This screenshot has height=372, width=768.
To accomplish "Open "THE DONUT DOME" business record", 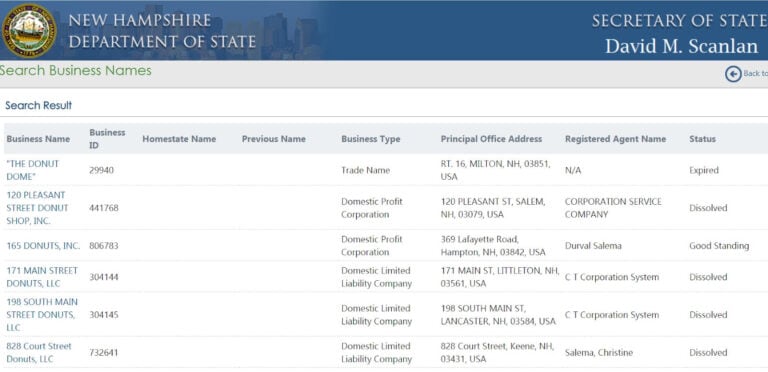I will [33, 170].
